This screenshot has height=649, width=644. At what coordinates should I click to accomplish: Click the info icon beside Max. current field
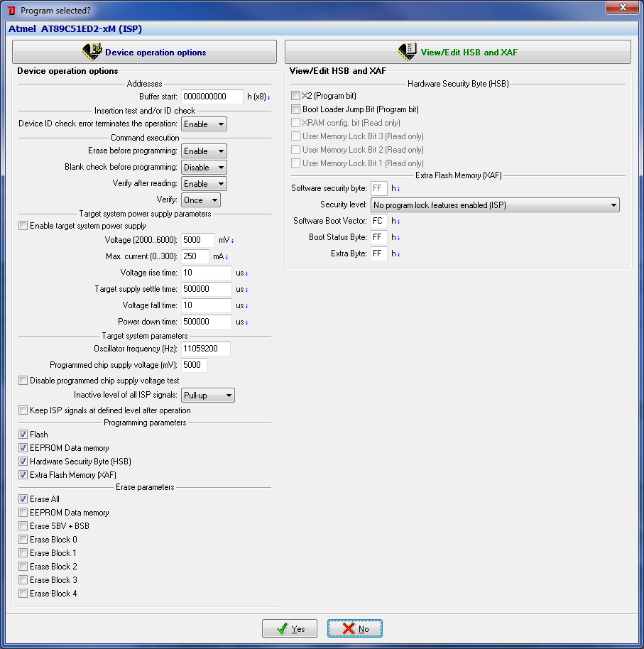[x=227, y=257]
